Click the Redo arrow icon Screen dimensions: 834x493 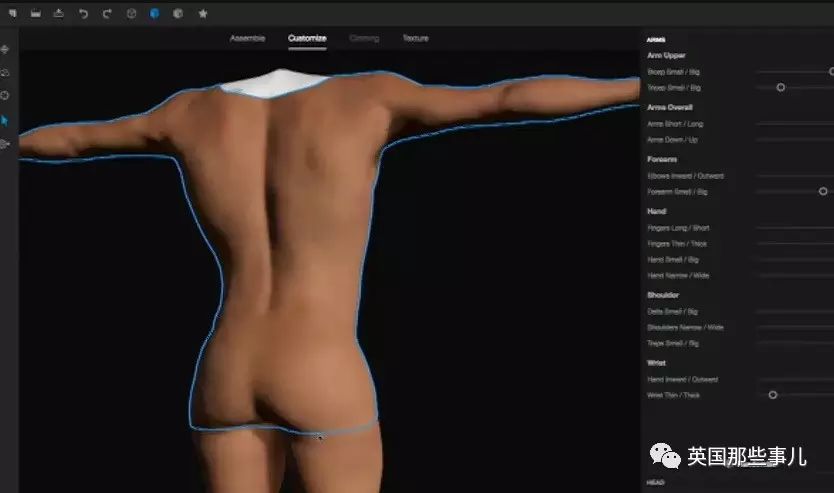(107, 14)
